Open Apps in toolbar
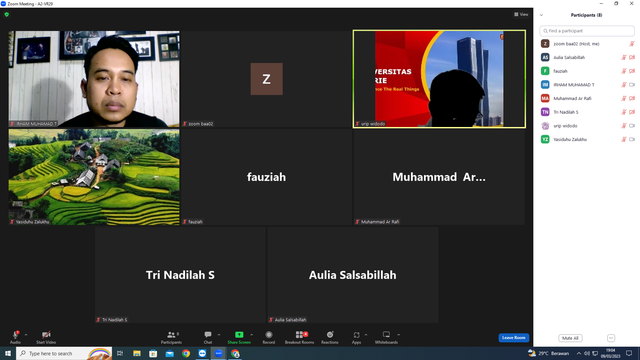 pyautogui.click(x=356, y=337)
